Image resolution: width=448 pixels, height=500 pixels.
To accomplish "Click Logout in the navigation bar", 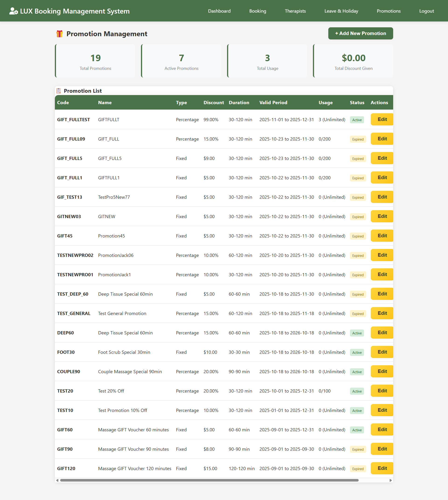I will pos(426,11).
